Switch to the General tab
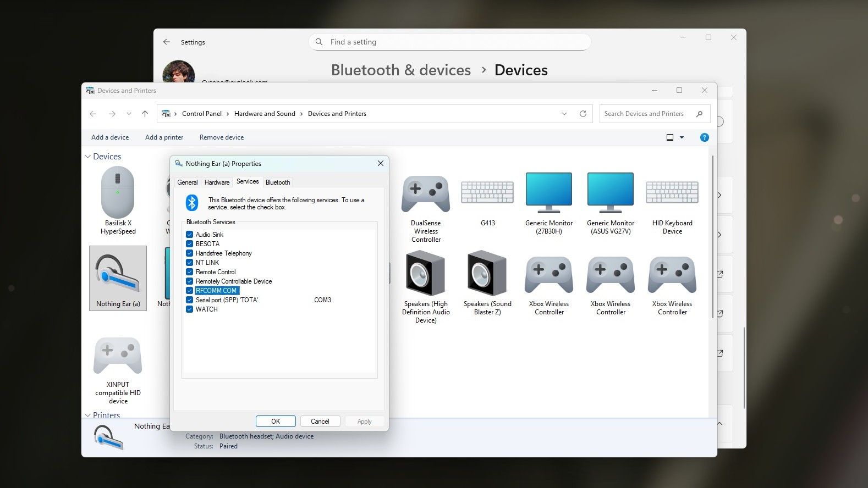Screen dimensions: 868x488 point(187,182)
